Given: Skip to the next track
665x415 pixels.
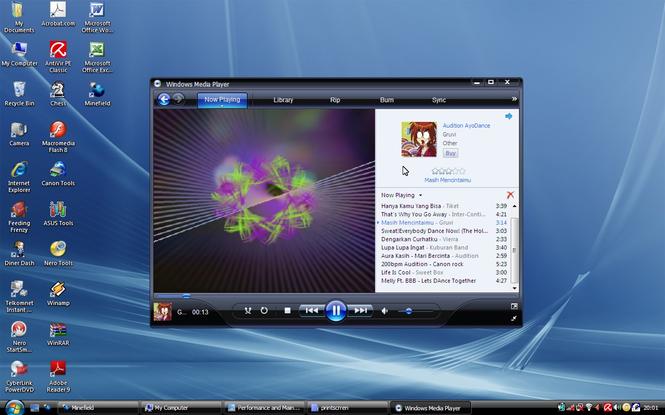Looking at the screenshot, I should click(x=360, y=311).
